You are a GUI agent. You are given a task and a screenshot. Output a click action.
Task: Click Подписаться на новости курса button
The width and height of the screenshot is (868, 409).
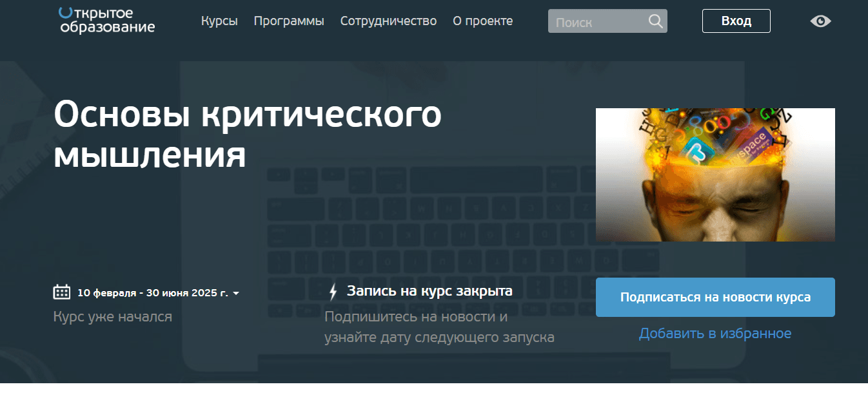coord(715,297)
